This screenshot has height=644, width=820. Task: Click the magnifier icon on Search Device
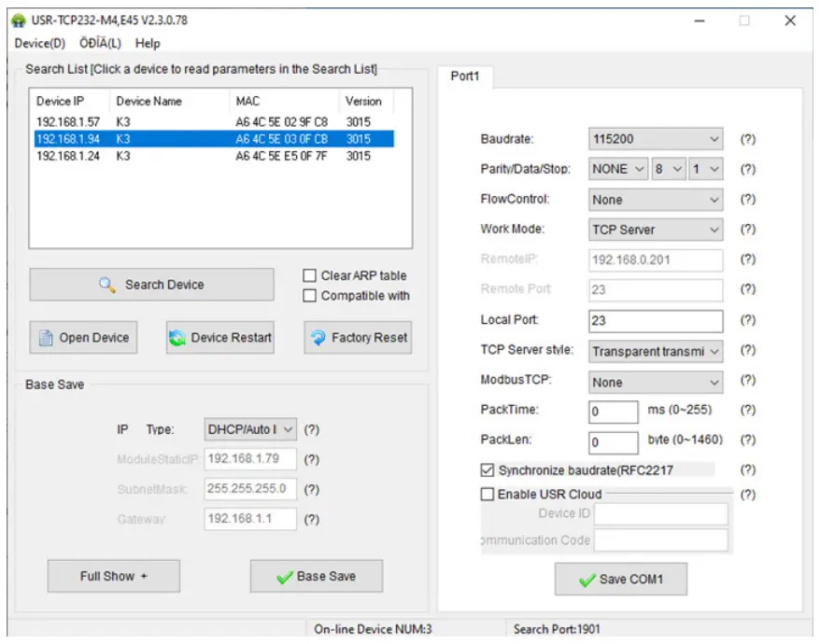[x=107, y=285]
